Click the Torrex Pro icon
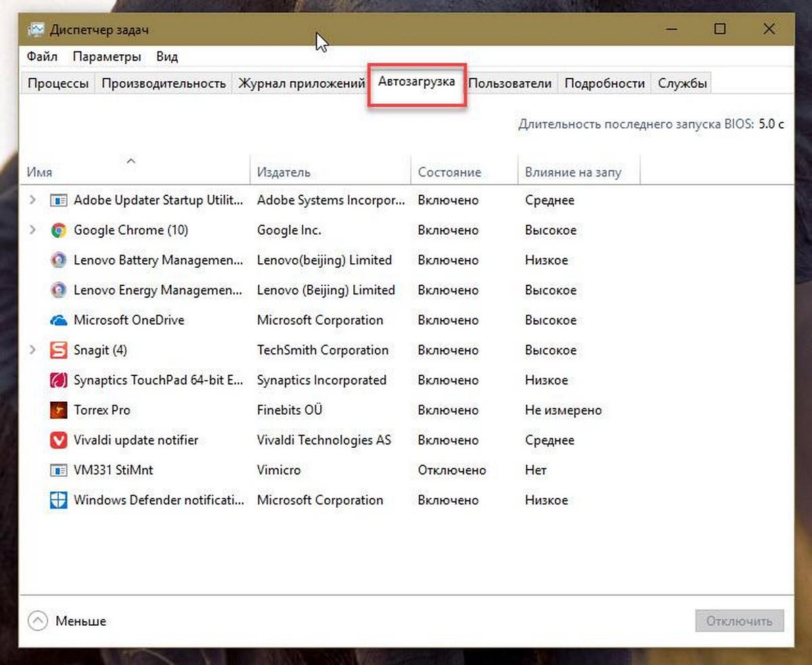812x665 pixels. [59, 410]
